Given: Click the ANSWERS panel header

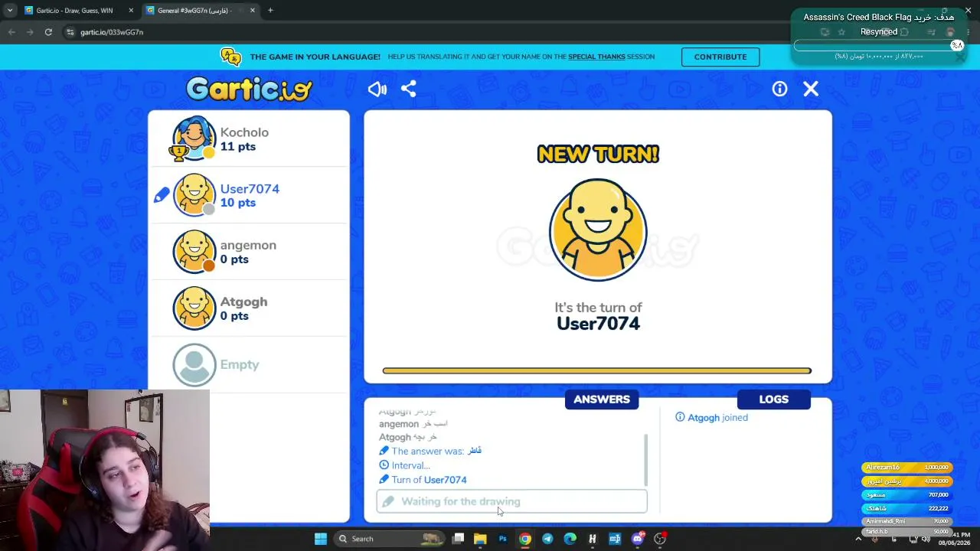Looking at the screenshot, I should point(602,399).
